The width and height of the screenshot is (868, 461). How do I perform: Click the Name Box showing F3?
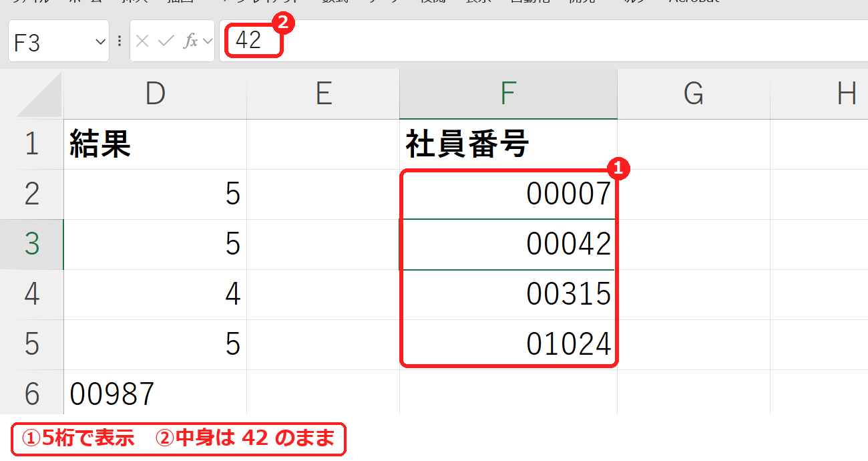(x=59, y=41)
